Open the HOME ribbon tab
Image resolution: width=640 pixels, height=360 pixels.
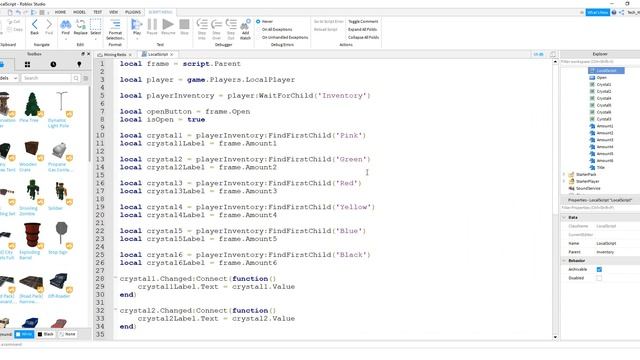[x=60, y=12]
